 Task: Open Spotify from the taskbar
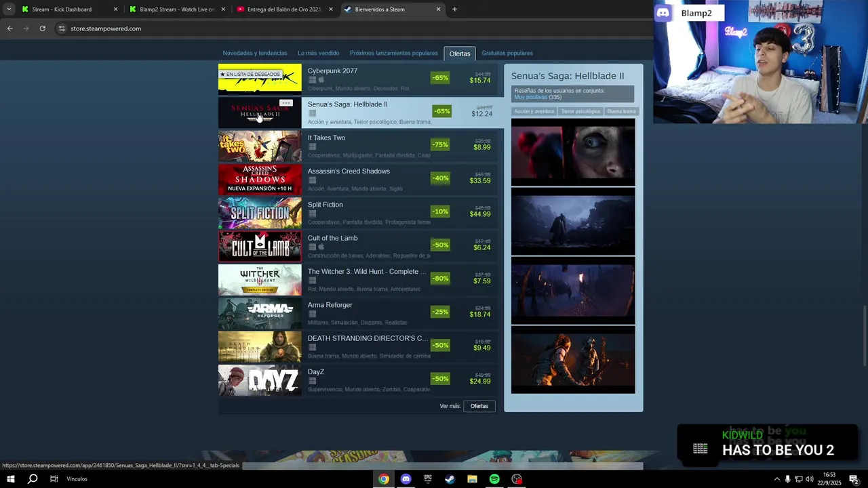(x=494, y=479)
